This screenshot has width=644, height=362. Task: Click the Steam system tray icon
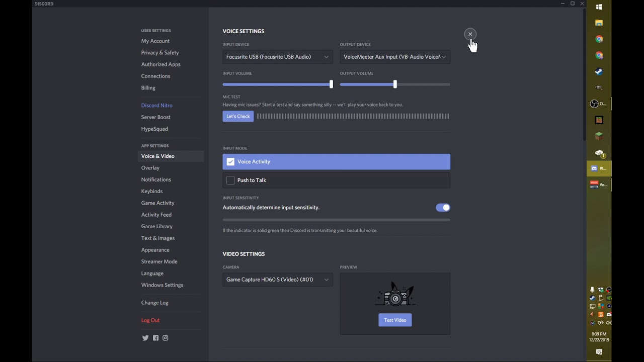592,298
